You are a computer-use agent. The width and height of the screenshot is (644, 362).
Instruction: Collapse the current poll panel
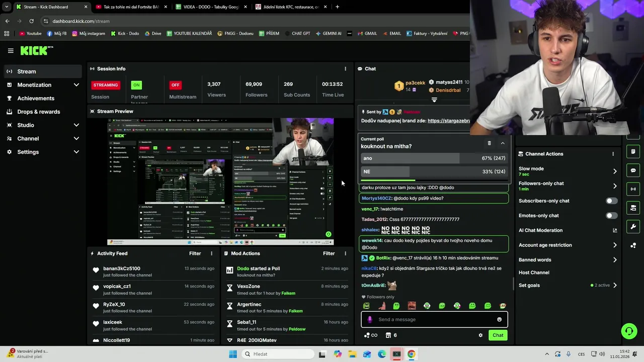tap(502, 143)
